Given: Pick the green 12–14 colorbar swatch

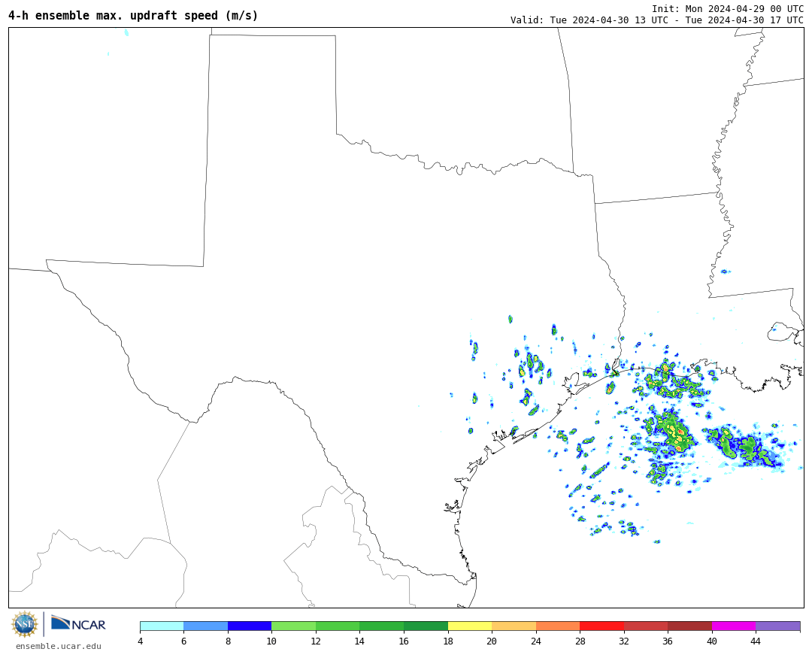Looking at the screenshot, I should click(x=338, y=626).
